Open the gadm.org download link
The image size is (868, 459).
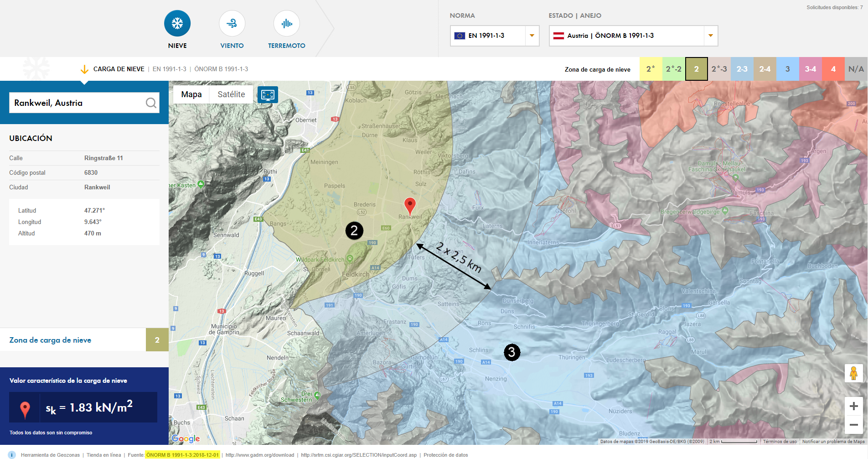[x=260, y=455]
